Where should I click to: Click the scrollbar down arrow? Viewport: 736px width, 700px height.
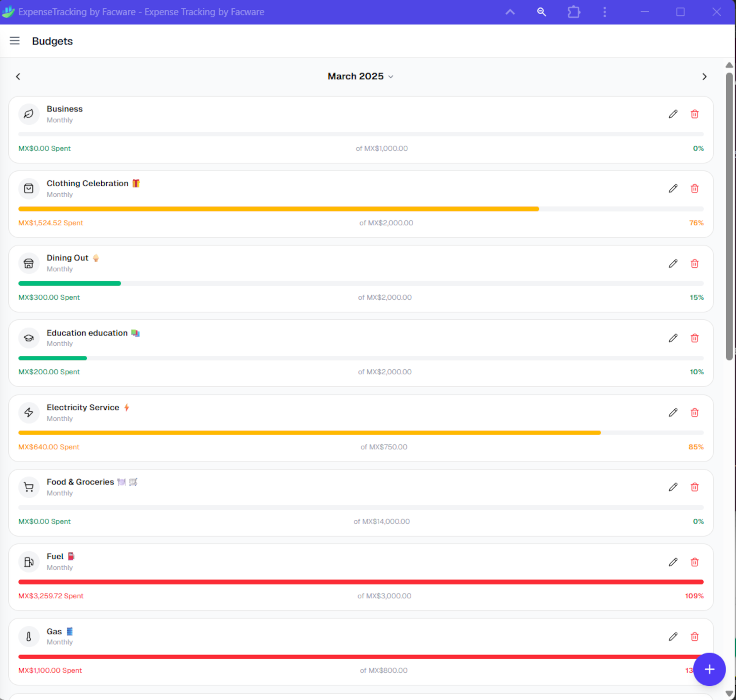[x=729, y=694]
